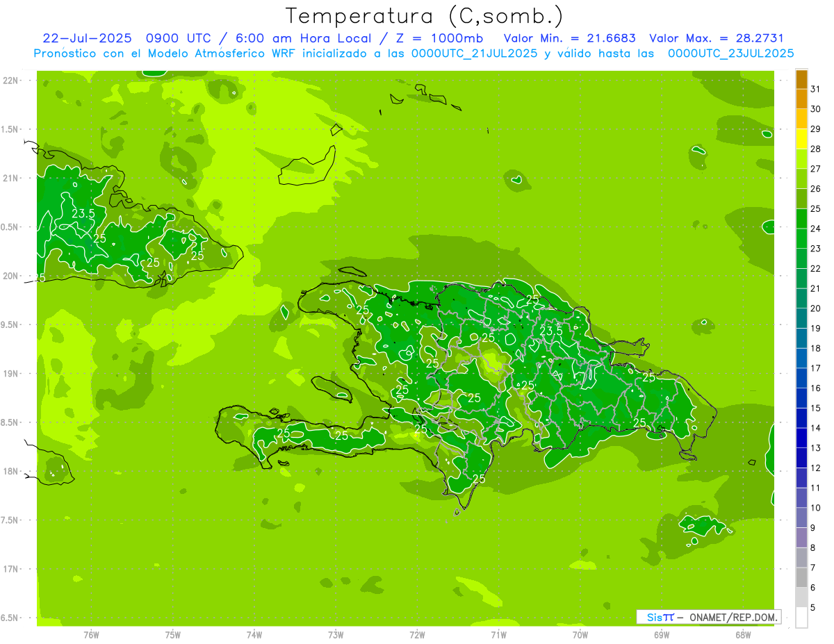Click the legend label "31"
This screenshot has height=644, width=834.
click(x=815, y=89)
